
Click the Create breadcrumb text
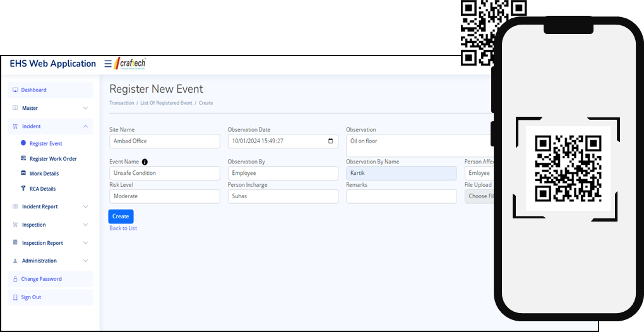pos(206,103)
